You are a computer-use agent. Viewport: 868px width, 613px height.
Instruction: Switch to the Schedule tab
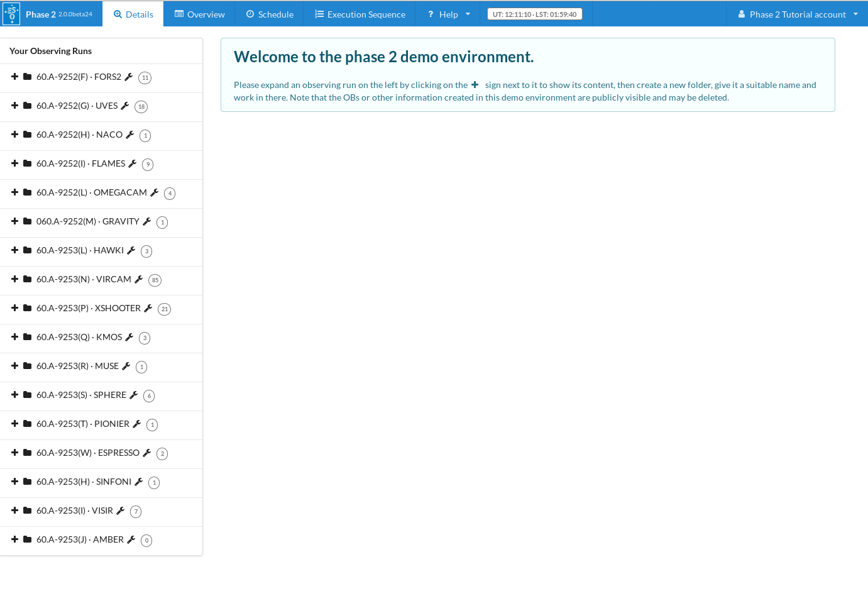(x=269, y=14)
